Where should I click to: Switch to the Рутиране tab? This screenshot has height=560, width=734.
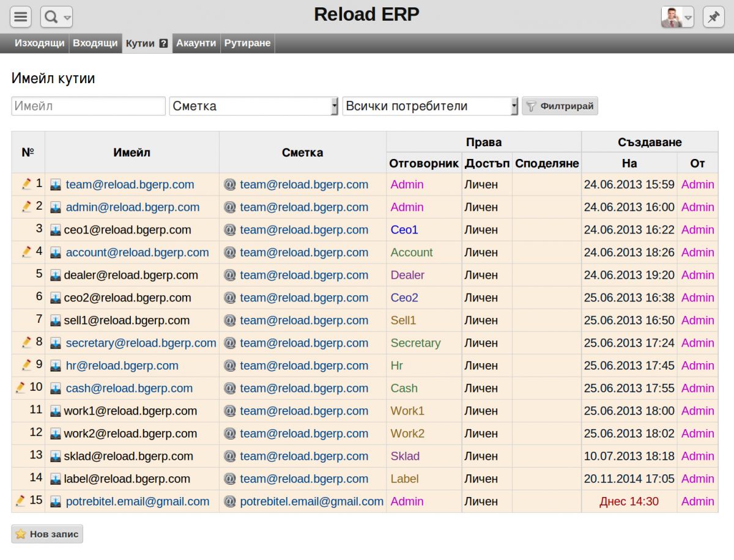247,43
